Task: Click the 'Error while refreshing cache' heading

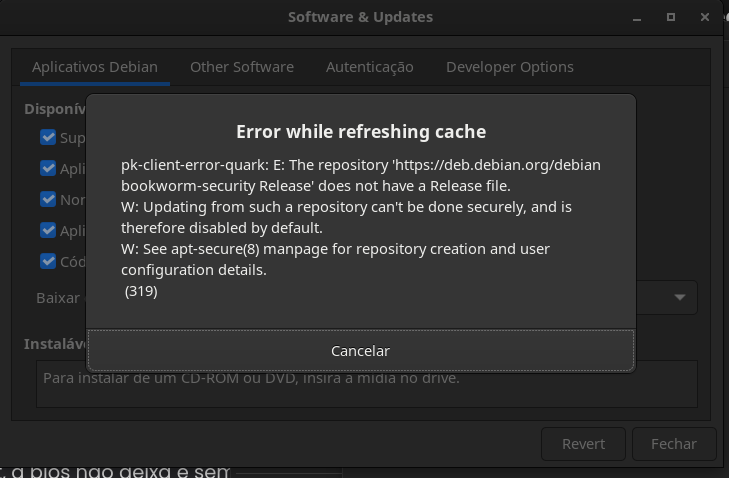Action: pyautogui.click(x=361, y=131)
